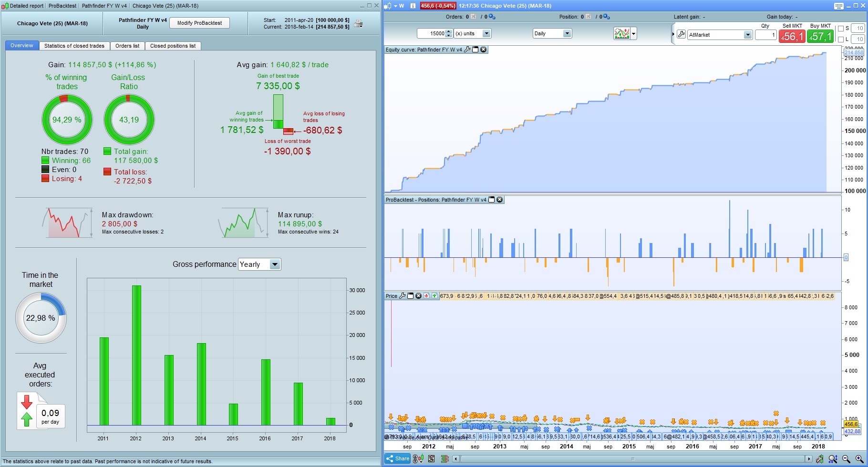
Task: Click the 'Total gain' value '117 580,00 $'
Action: pyautogui.click(x=136, y=161)
